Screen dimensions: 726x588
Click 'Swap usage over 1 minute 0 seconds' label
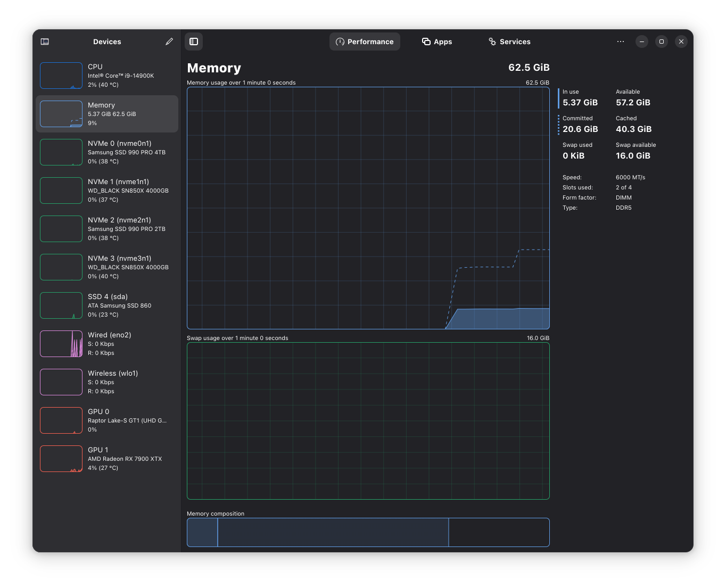(237, 338)
